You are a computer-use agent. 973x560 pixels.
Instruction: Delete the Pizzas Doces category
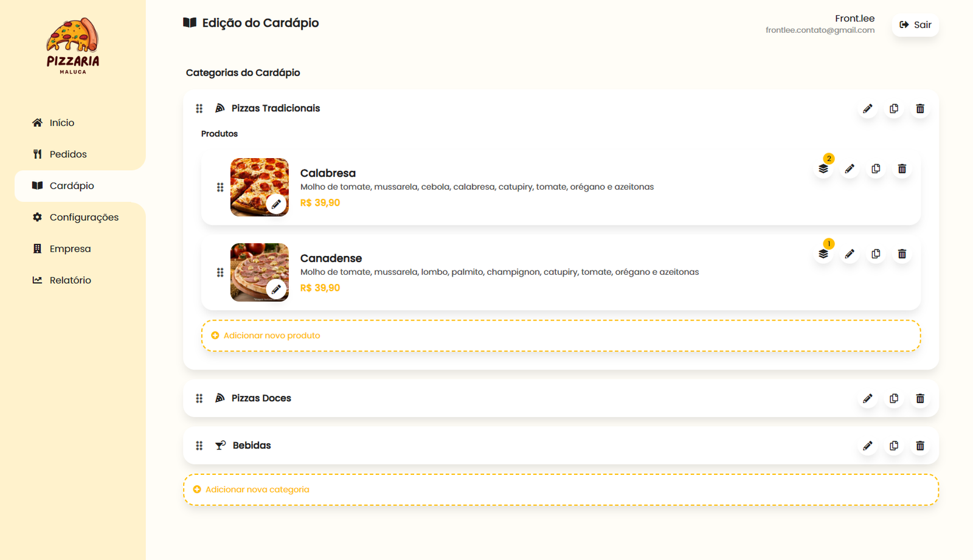(x=920, y=398)
